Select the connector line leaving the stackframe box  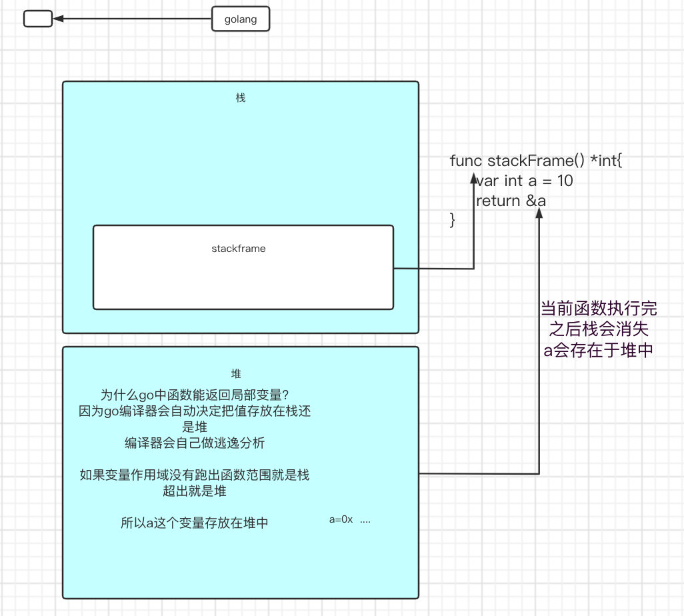433,269
